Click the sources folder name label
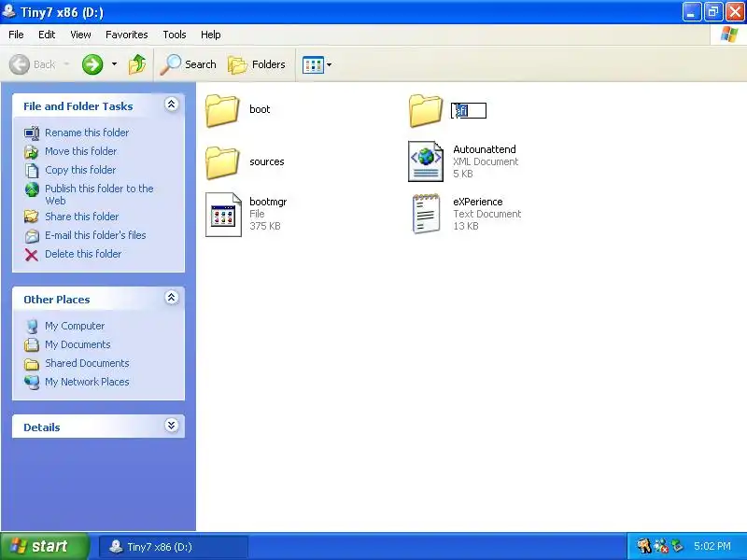Image resolution: width=747 pixels, height=560 pixels. 267,161
